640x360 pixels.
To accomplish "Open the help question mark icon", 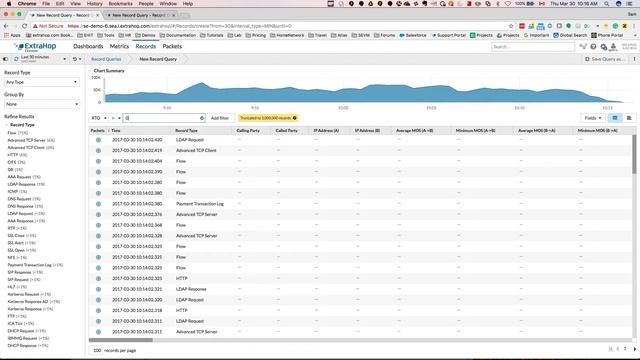I will (593, 47).
